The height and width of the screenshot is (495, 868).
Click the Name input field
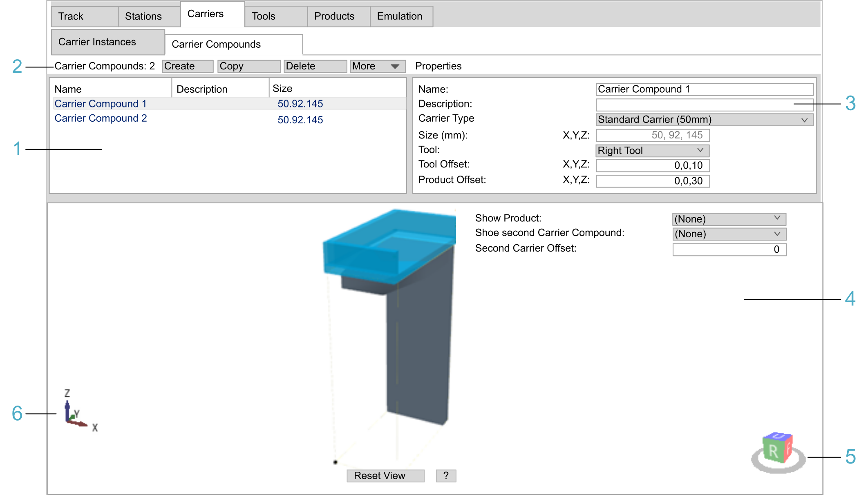[704, 89]
